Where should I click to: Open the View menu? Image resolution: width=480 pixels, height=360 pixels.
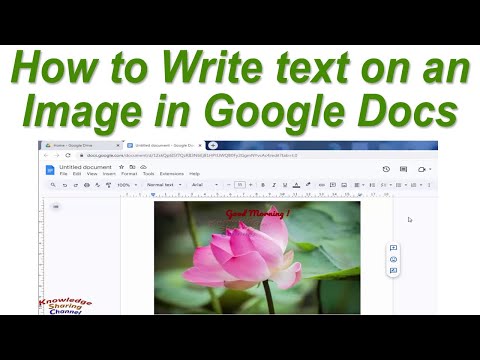(x=92, y=174)
